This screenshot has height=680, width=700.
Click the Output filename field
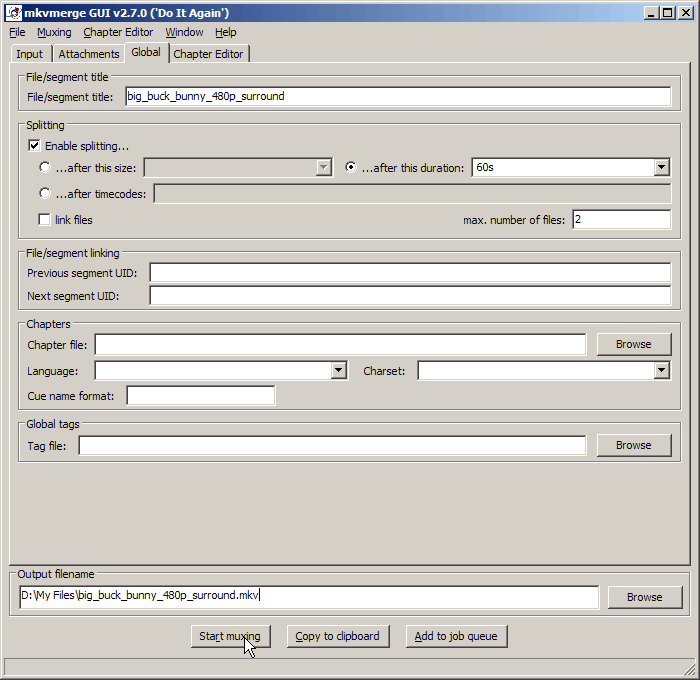click(x=309, y=597)
